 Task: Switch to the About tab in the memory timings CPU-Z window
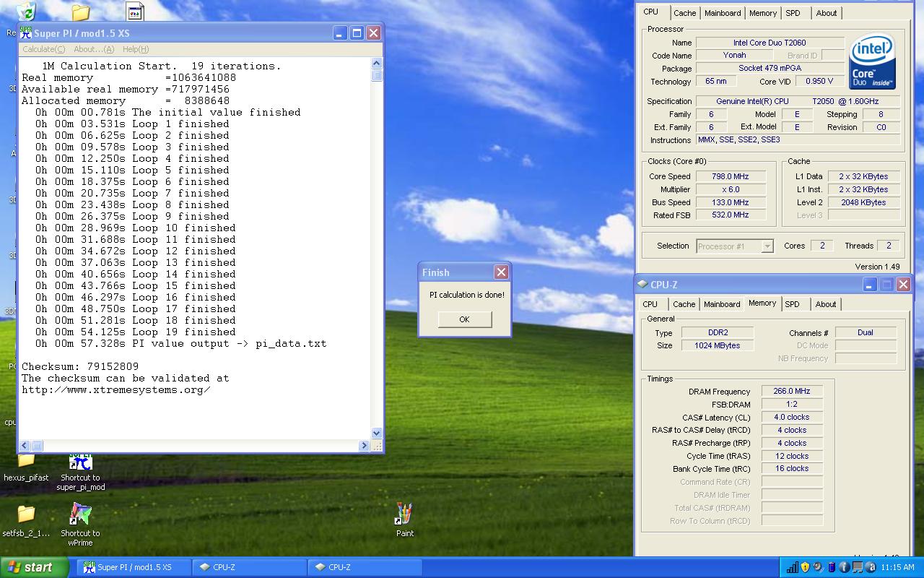tap(826, 304)
